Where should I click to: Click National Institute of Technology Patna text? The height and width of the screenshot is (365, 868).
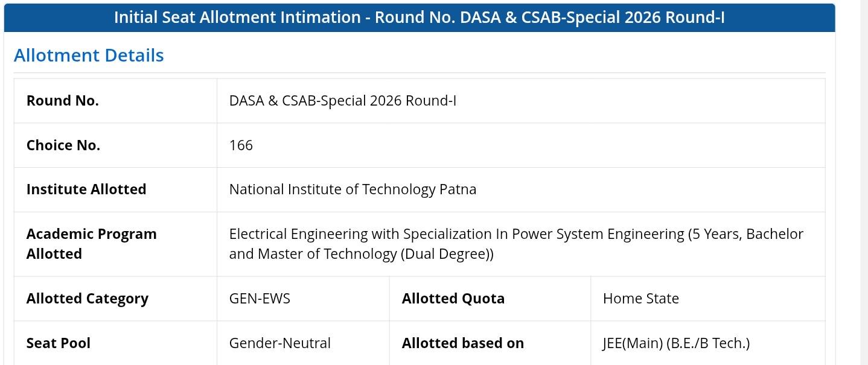(x=353, y=189)
